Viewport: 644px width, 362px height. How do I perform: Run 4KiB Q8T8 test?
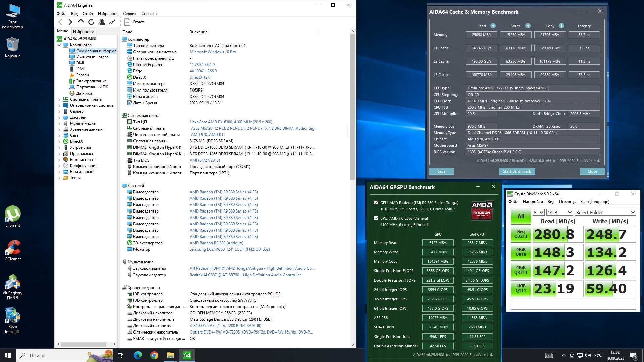(521, 252)
